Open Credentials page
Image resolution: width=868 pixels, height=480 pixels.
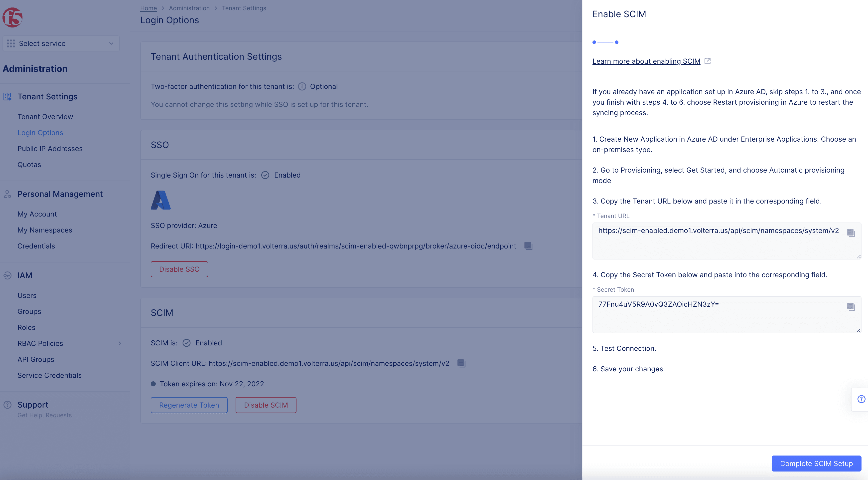pos(36,246)
